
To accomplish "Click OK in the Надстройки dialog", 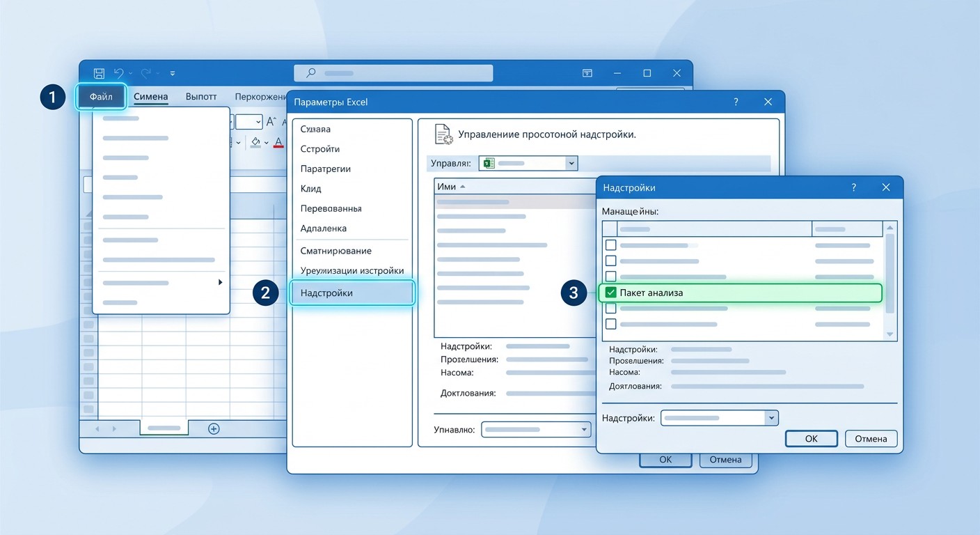I will (811, 439).
